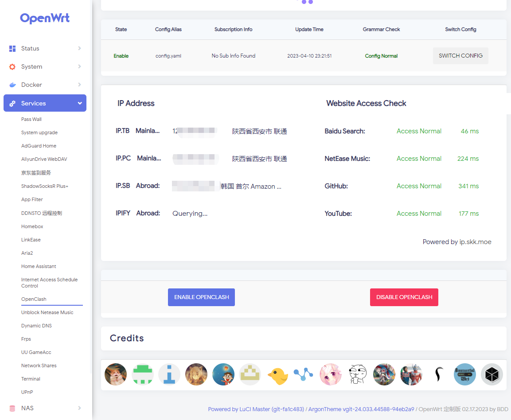The image size is (511, 420).
Task: Go to App Filter
Action: click(32, 199)
